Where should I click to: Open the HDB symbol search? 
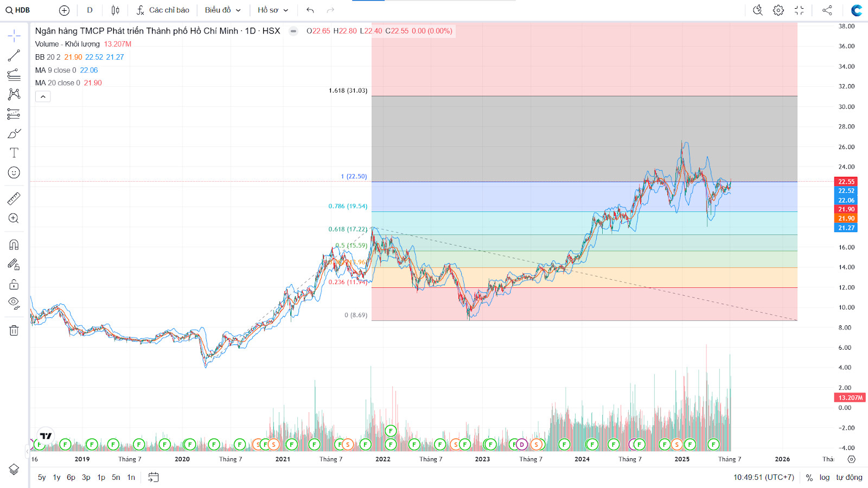coord(18,10)
